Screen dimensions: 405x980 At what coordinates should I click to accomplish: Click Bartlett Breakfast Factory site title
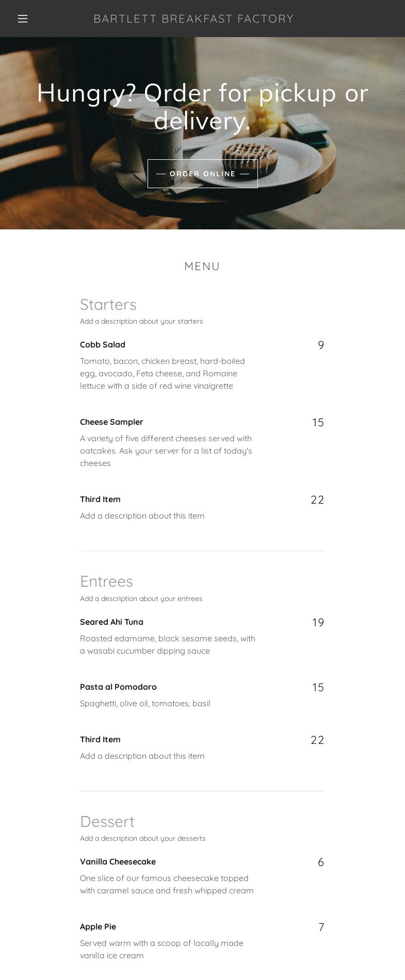[x=193, y=19]
